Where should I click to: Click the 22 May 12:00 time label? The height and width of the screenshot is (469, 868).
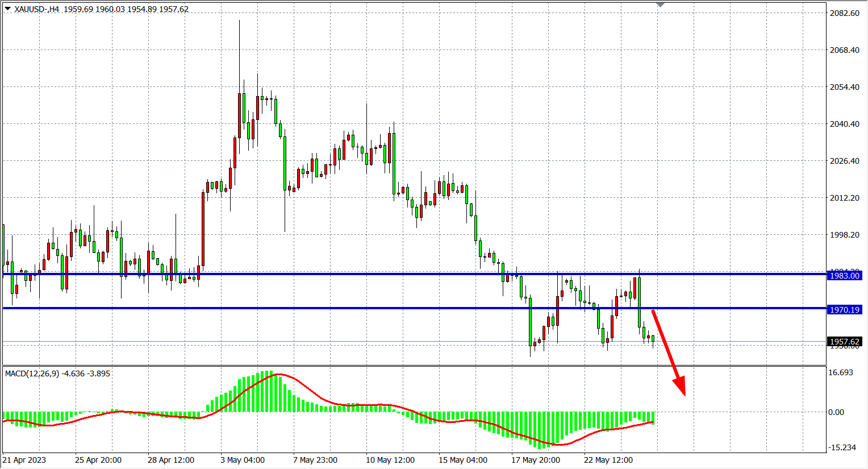coord(608,460)
